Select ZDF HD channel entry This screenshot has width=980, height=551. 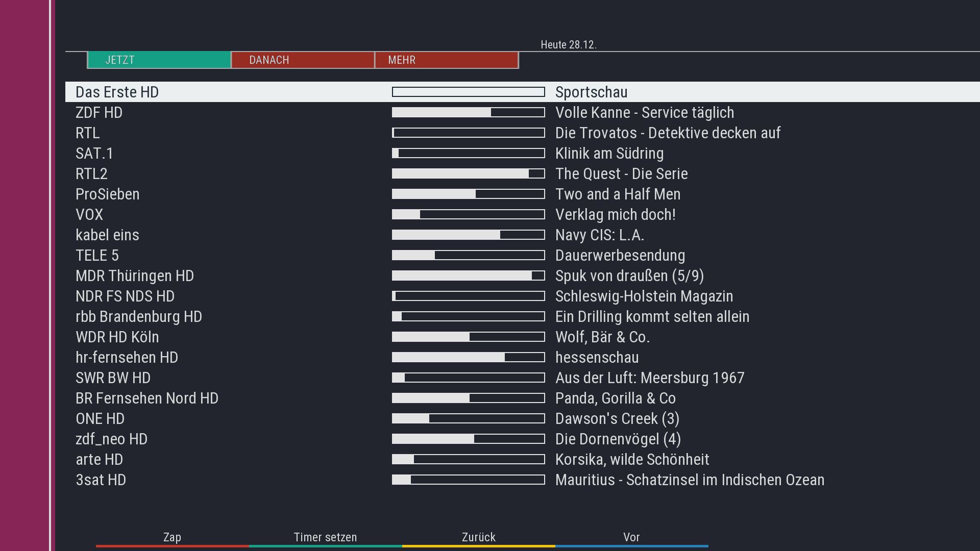[x=99, y=113]
